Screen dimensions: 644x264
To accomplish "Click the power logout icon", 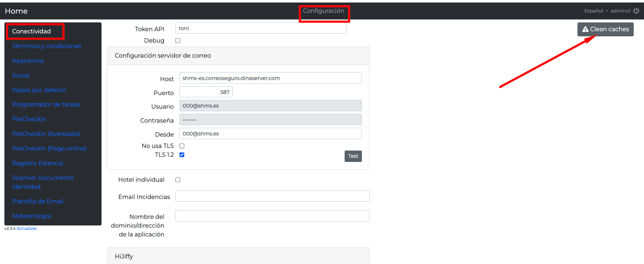I will pyautogui.click(x=636, y=11).
